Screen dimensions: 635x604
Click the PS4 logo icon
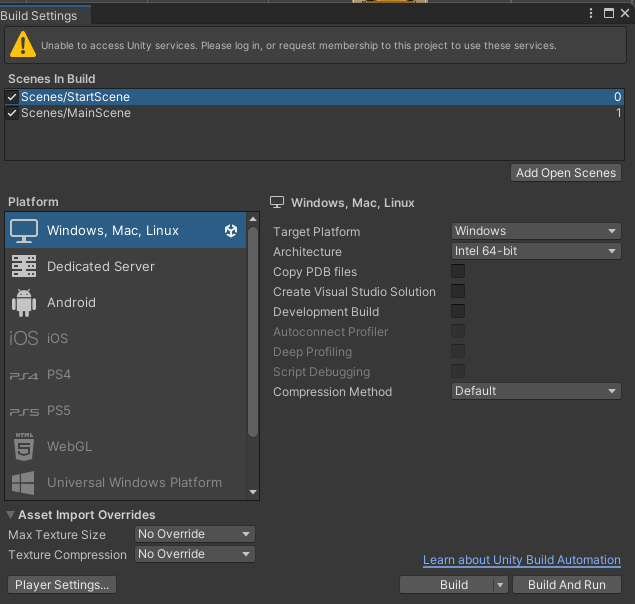tap(24, 376)
